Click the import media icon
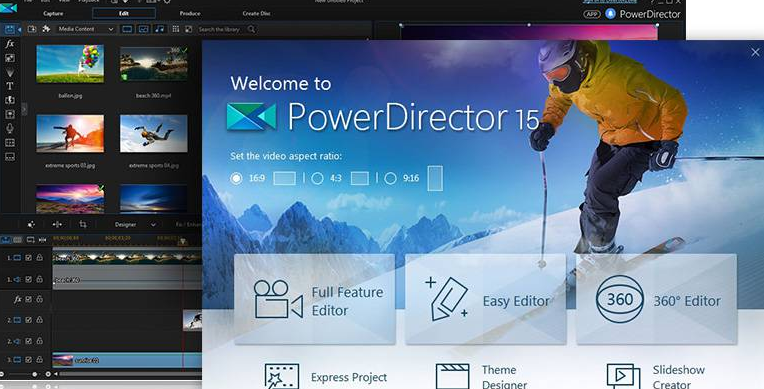The width and height of the screenshot is (764, 389). coord(32,29)
